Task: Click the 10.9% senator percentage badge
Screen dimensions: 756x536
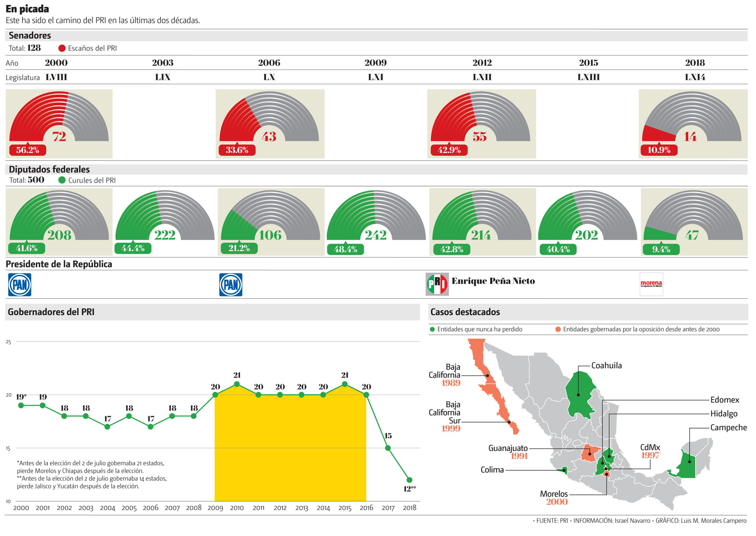Action: coord(659,150)
